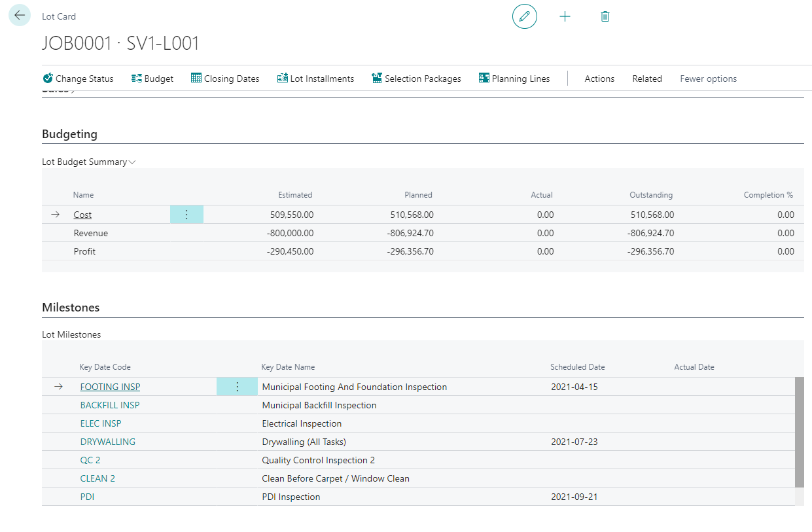
Task: Open Lot Installments page
Action: (315, 79)
